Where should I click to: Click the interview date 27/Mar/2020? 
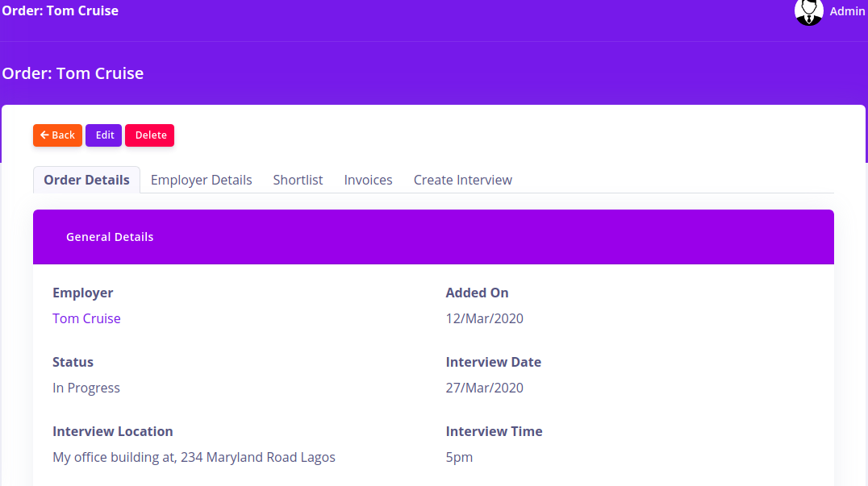484,388
